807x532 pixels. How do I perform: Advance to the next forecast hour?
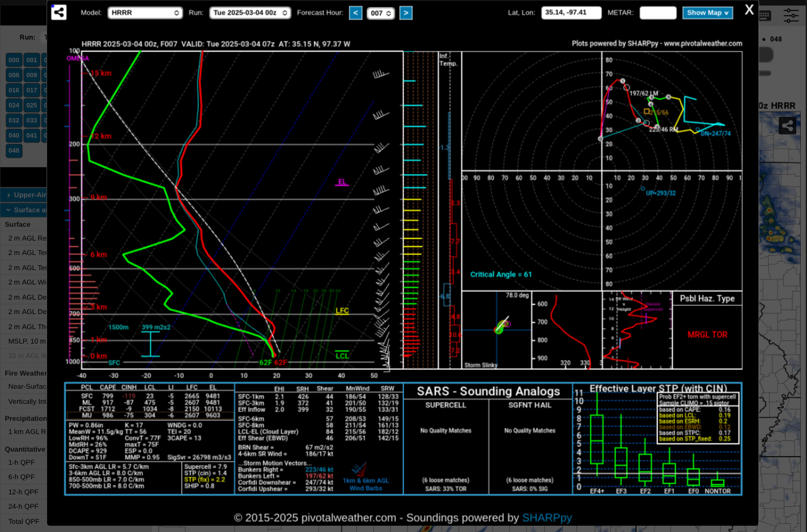(406, 13)
